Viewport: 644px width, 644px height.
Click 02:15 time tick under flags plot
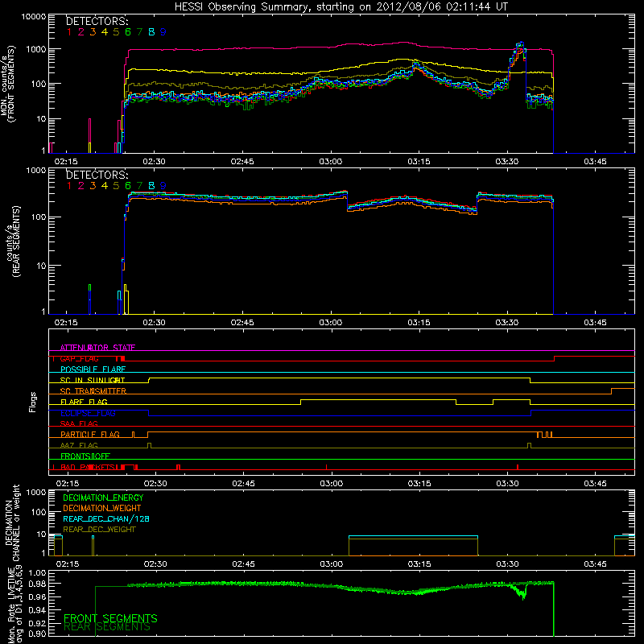coord(68,484)
